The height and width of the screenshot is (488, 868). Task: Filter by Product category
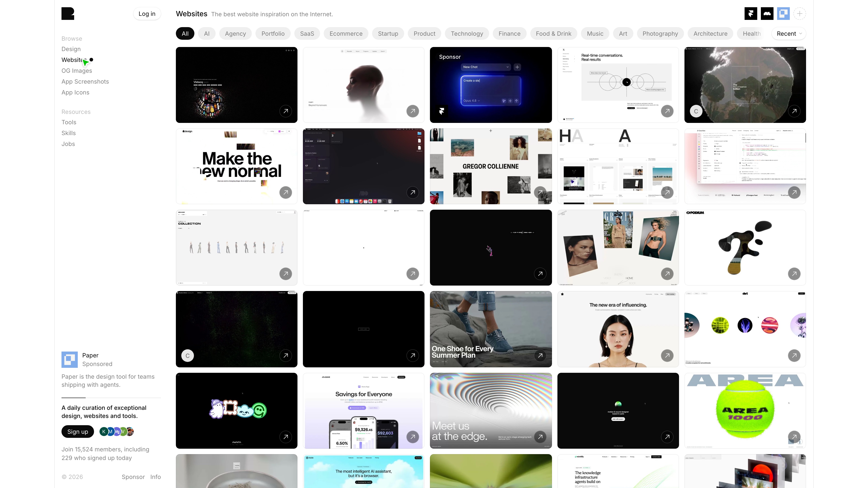pos(424,34)
